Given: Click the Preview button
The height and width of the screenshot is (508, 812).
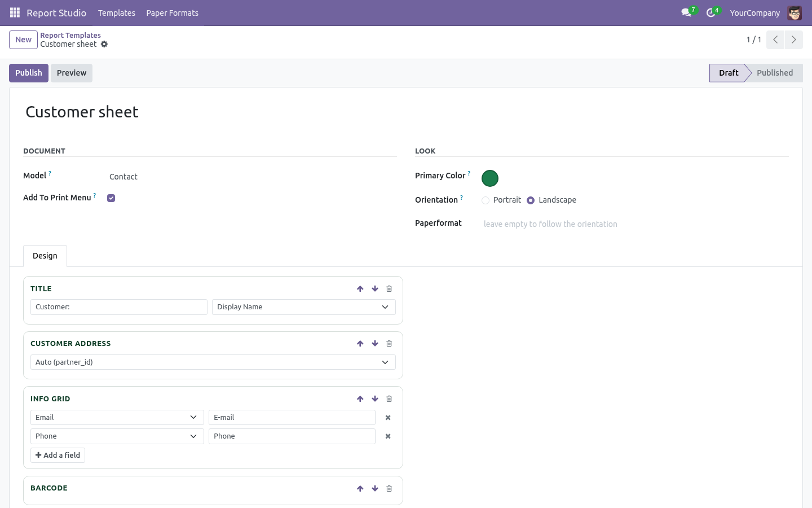Looking at the screenshot, I should coord(72,73).
